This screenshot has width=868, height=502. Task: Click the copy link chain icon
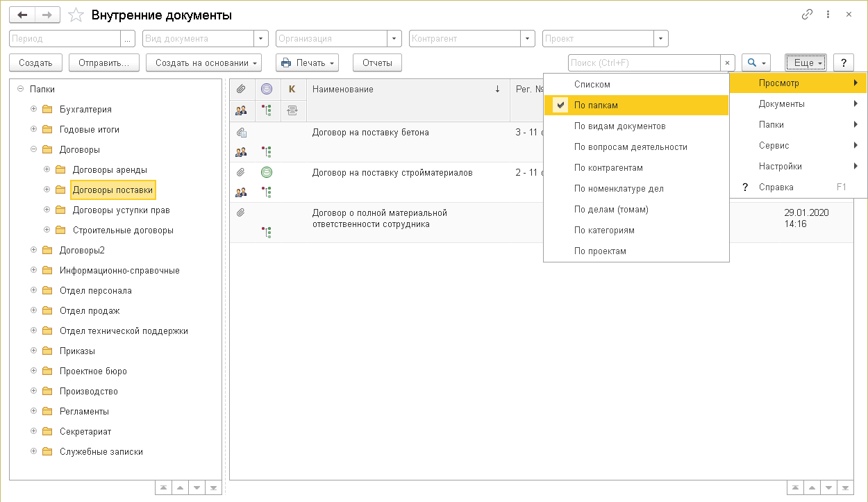(x=807, y=15)
